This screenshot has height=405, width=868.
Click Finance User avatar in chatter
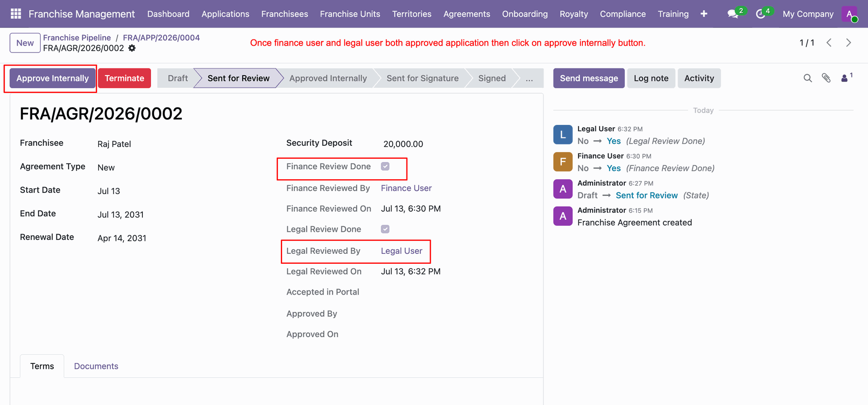coord(563,162)
